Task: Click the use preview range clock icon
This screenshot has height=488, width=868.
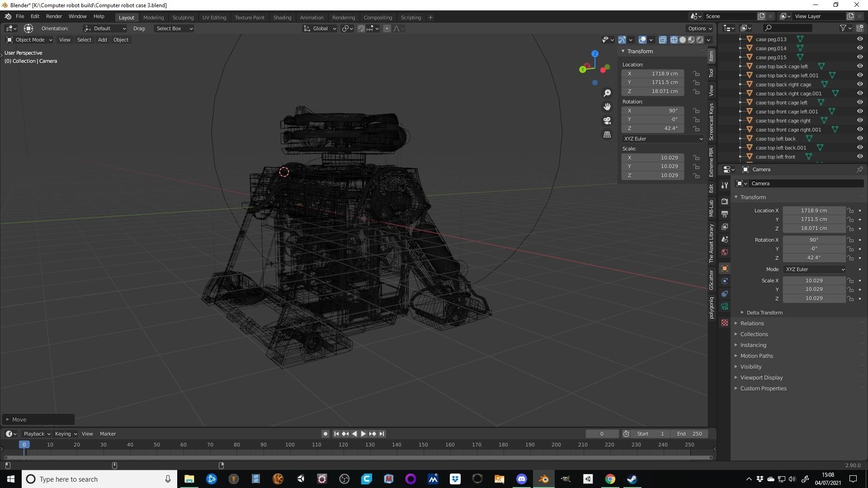Action: (x=626, y=434)
